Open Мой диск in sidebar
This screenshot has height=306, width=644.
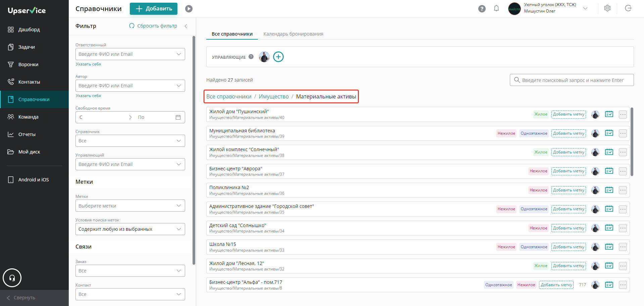coord(34,152)
